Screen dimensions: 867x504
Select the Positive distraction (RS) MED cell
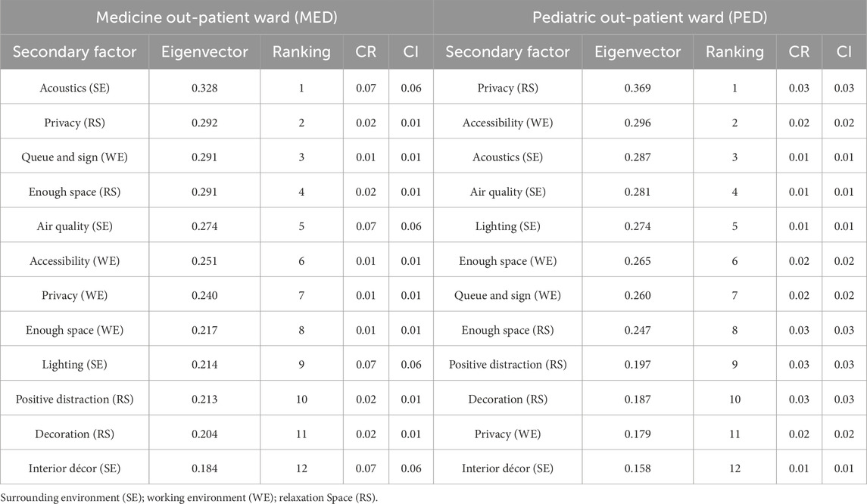point(75,399)
